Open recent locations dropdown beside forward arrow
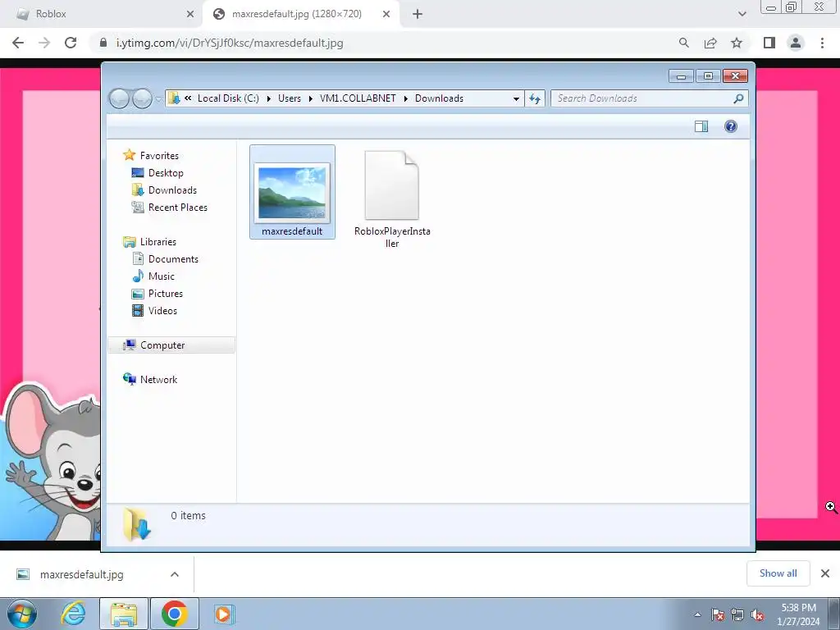This screenshot has width=840, height=630. point(158,99)
